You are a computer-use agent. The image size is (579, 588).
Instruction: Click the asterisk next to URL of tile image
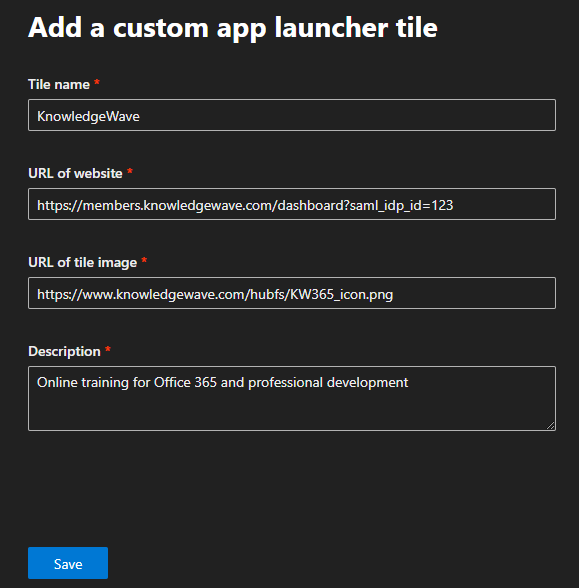point(144,260)
